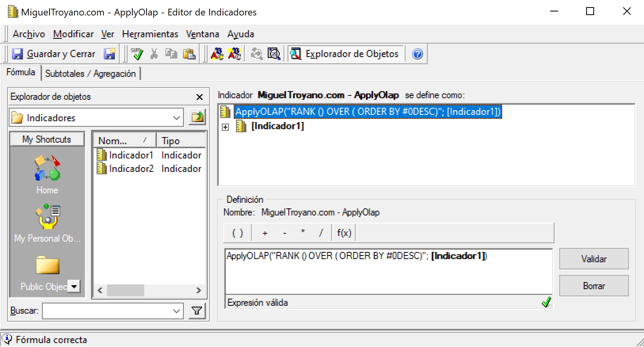Click the greyed refresh arrows icon

click(257, 54)
